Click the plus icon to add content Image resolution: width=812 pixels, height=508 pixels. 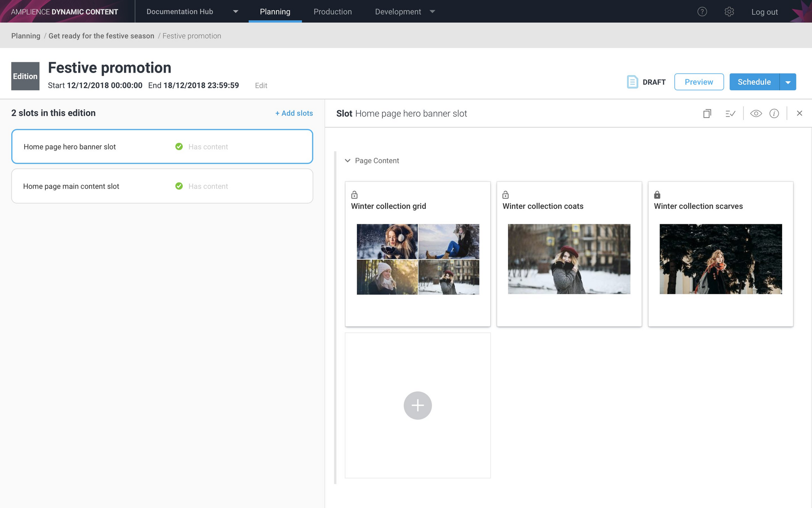click(418, 406)
